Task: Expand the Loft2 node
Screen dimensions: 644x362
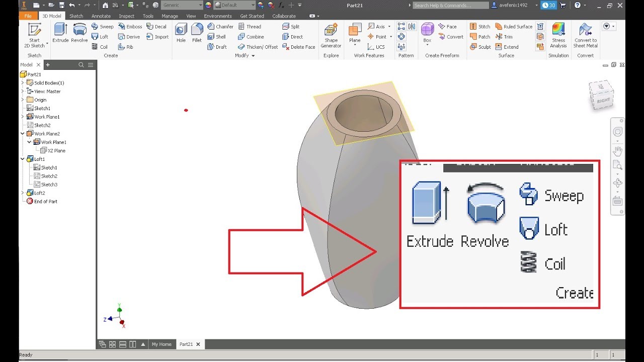Action: [x=23, y=193]
